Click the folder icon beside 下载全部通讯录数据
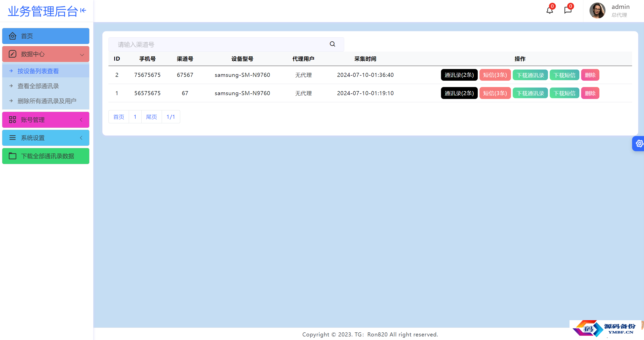This screenshot has height=340, width=644. [12, 156]
